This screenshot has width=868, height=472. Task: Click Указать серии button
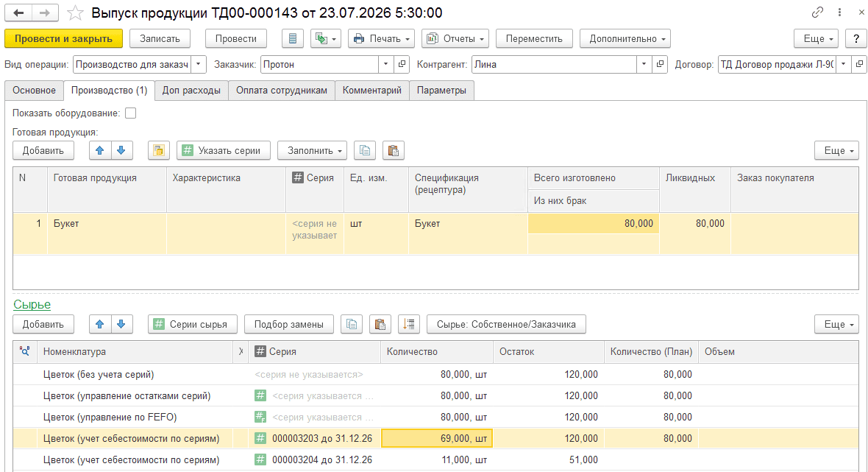224,151
